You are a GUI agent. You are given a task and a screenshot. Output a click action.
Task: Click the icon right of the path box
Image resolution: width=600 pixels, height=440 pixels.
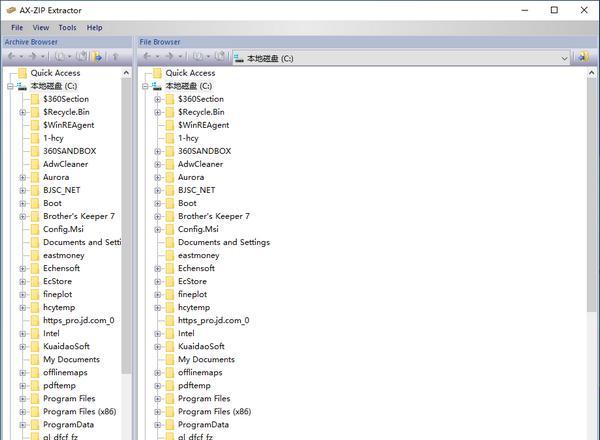coord(584,57)
